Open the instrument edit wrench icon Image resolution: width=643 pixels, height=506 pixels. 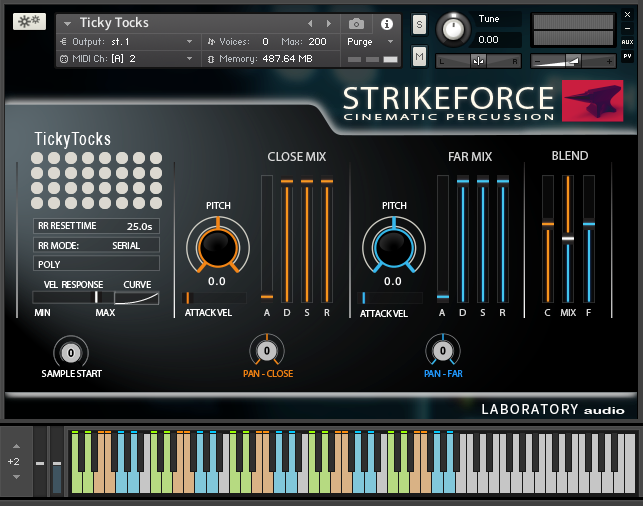point(29,21)
